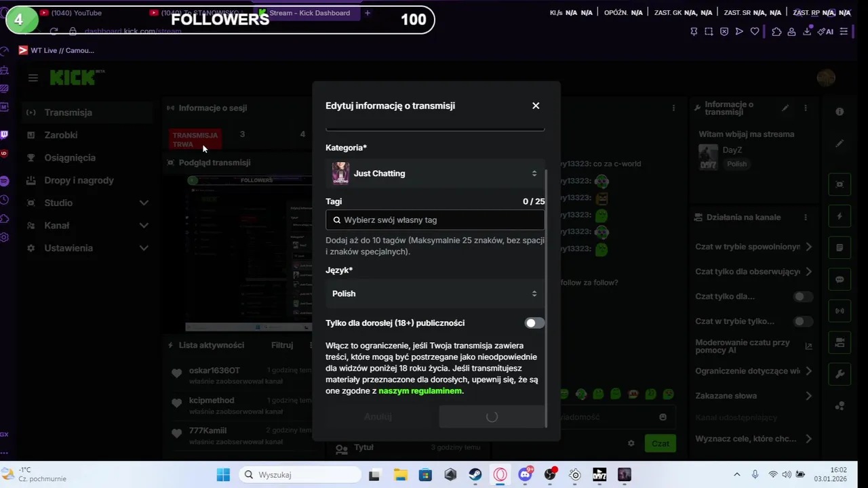Click the Anuluj button in the dialog
The width and height of the screenshot is (868, 488).
point(378,417)
